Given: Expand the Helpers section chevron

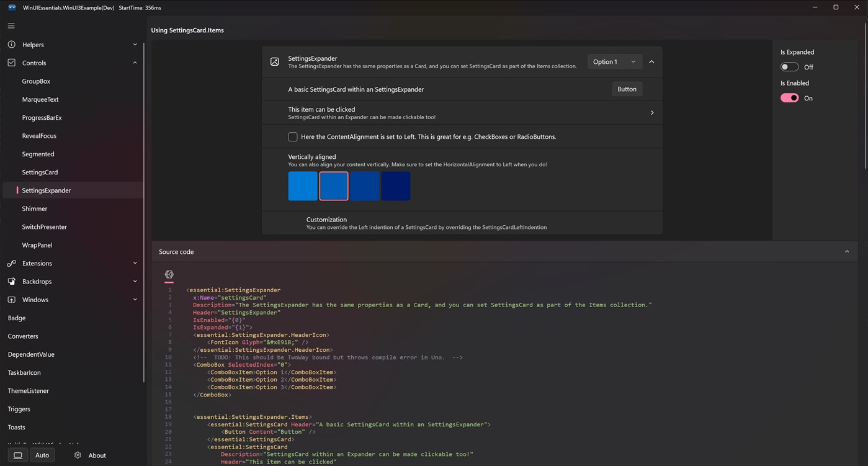Looking at the screenshot, I should pyautogui.click(x=135, y=45).
